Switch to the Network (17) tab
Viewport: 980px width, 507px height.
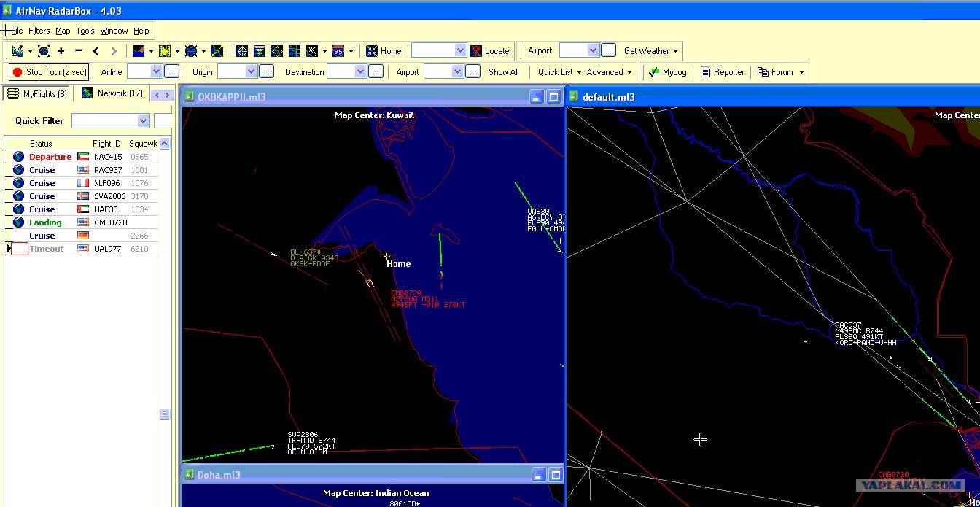[112, 93]
